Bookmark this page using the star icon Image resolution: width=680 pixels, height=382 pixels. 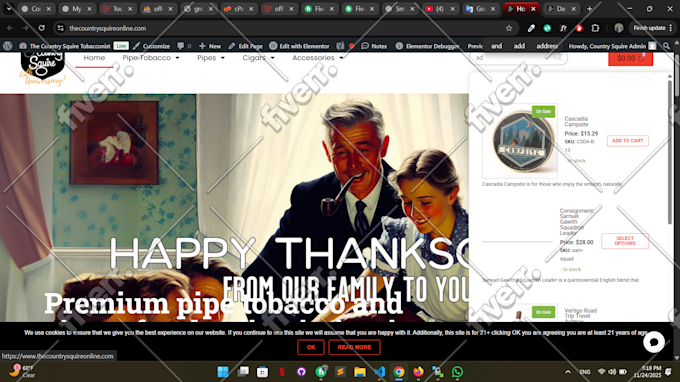pyautogui.click(x=509, y=28)
